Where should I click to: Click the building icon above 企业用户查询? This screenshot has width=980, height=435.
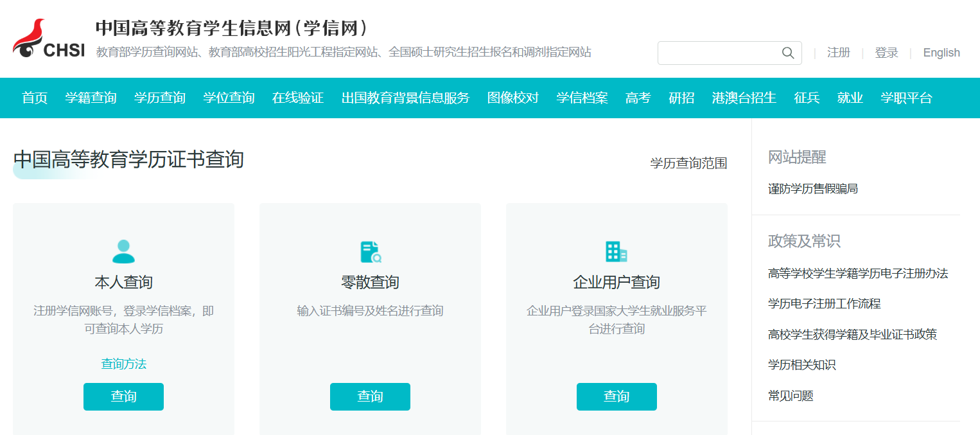tap(617, 252)
